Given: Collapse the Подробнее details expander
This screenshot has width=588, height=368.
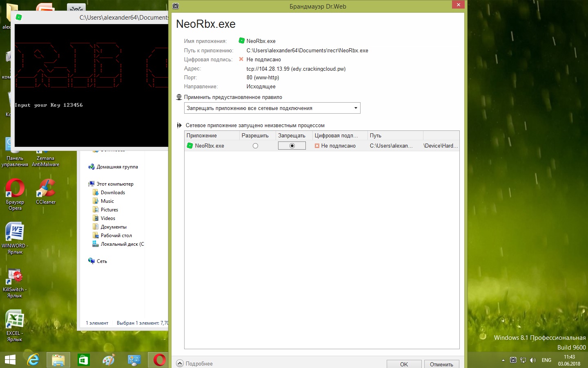Looking at the screenshot, I should click(180, 364).
